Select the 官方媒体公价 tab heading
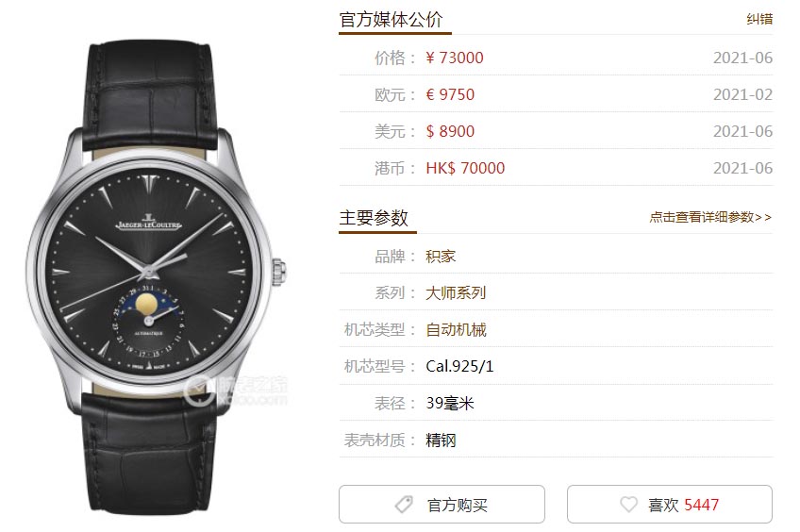Screen dimensions: 800x532 391,20
